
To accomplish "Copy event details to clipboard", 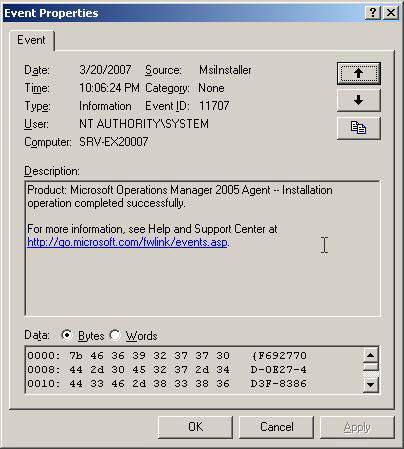I will (358, 128).
